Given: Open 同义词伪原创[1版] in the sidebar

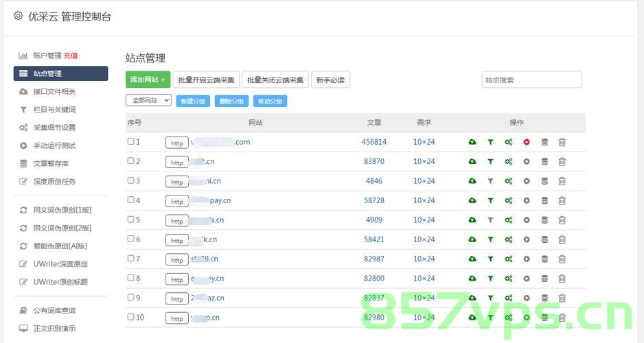Looking at the screenshot, I should coord(62,210).
